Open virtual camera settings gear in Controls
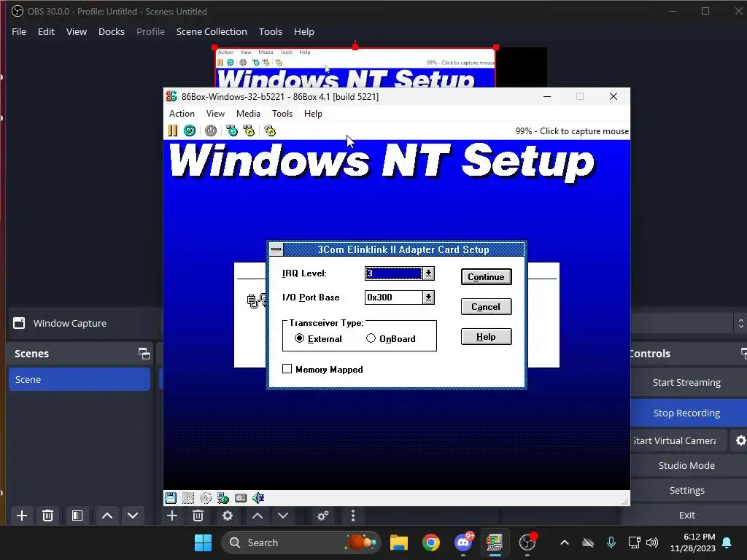Viewport: 747px width, 560px height. pyautogui.click(x=740, y=440)
